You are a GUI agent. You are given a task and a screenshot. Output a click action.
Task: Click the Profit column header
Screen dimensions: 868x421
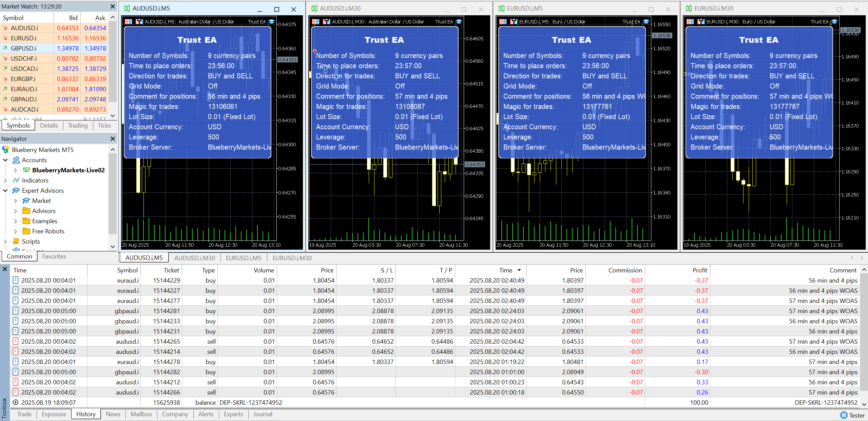699,270
